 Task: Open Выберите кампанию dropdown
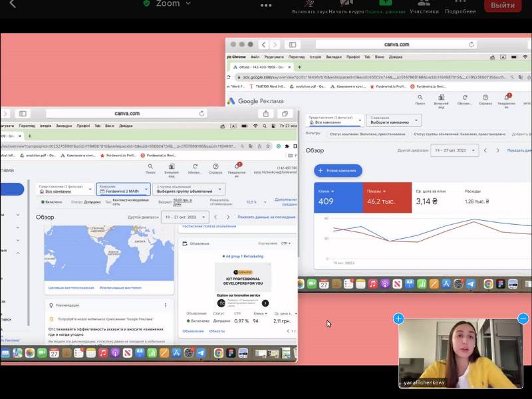(x=394, y=120)
